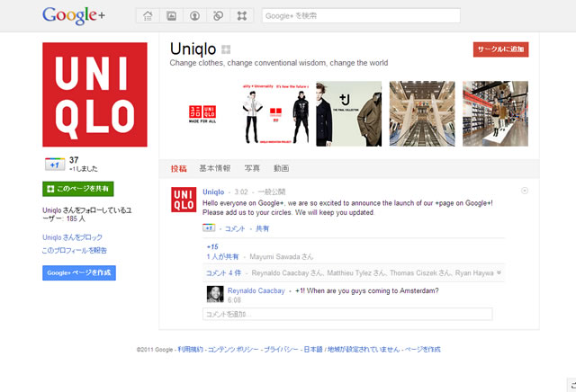
Task: Click the region not set footer link
Action: coord(364,350)
